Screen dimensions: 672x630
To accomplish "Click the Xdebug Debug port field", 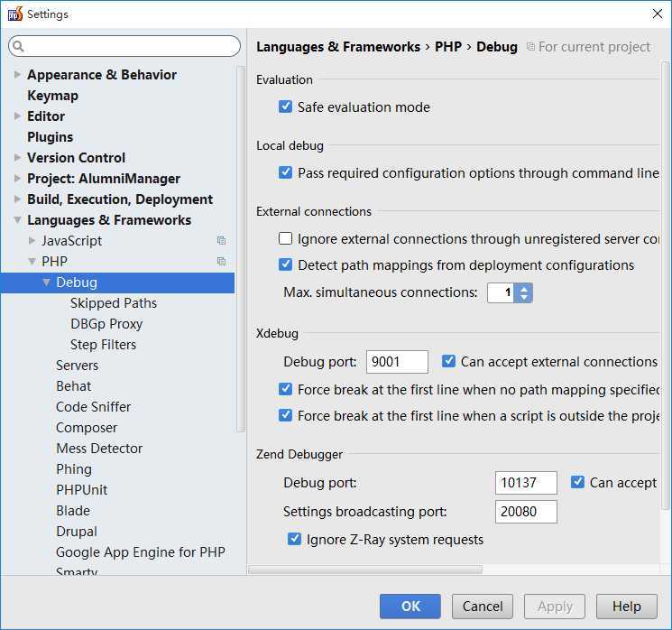I will pos(397,362).
